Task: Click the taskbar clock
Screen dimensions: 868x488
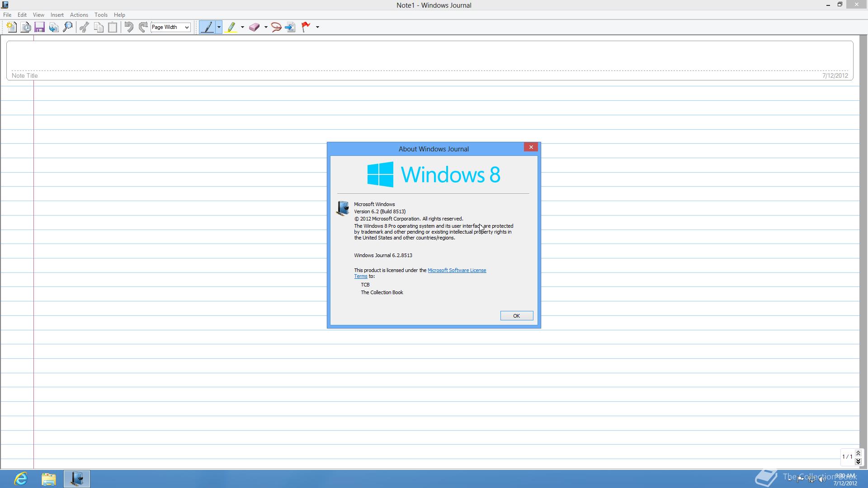Action: (845, 479)
